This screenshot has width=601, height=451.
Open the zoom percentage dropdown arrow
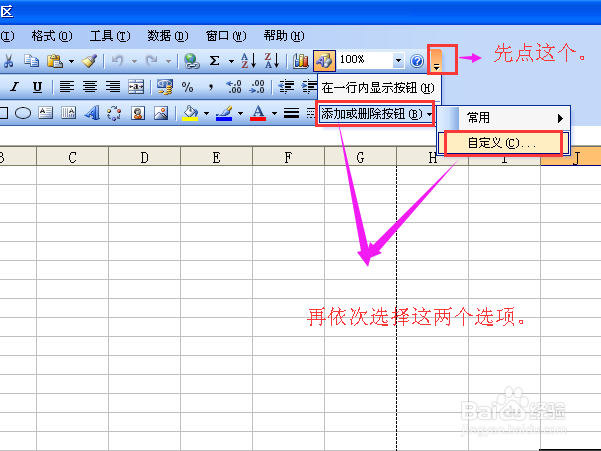click(398, 61)
